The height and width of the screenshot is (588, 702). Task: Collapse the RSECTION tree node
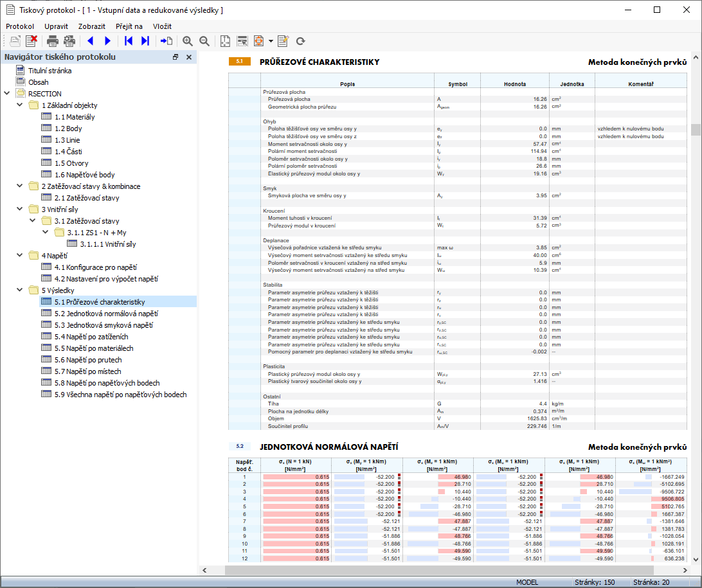tap(6, 94)
